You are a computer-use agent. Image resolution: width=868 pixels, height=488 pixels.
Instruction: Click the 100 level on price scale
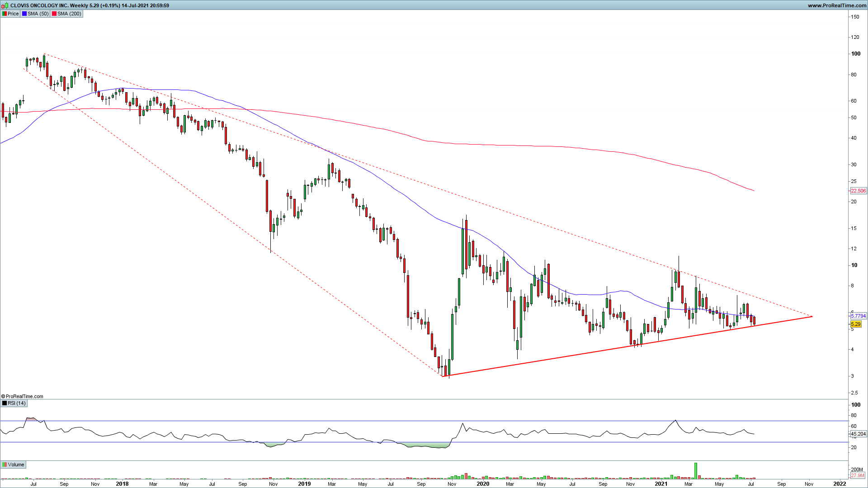[x=855, y=54]
